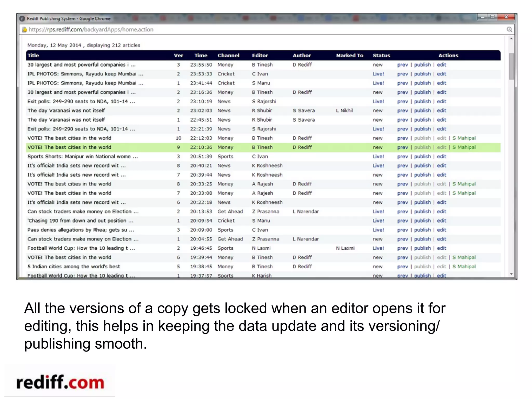Click the Status column header
The image size is (532, 399).
pyautogui.click(x=381, y=55)
